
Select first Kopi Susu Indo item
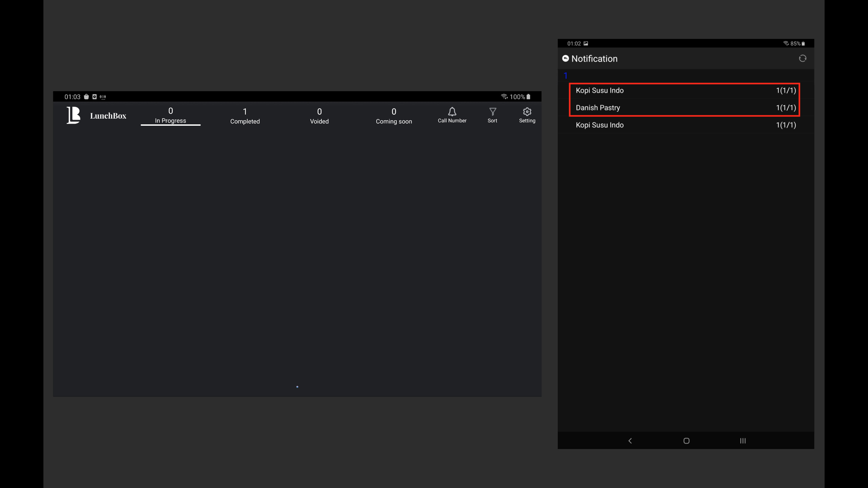tap(599, 90)
